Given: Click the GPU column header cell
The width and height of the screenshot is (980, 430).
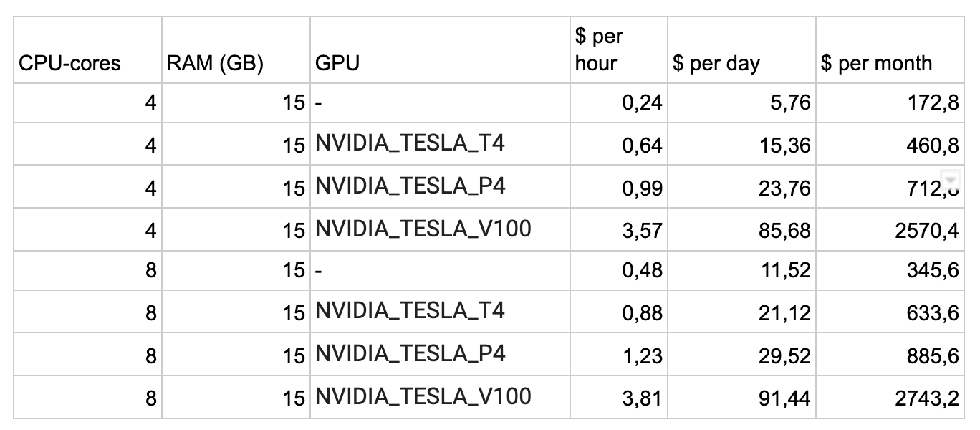Looking at the screenshot, I should 440,50.
